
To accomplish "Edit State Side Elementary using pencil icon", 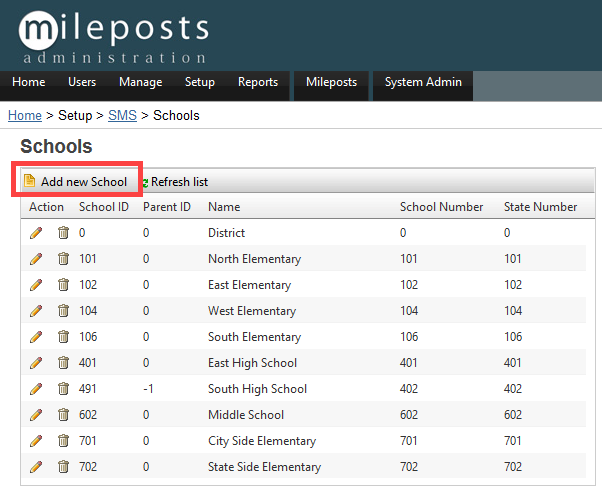I will (x=36, y=467).
